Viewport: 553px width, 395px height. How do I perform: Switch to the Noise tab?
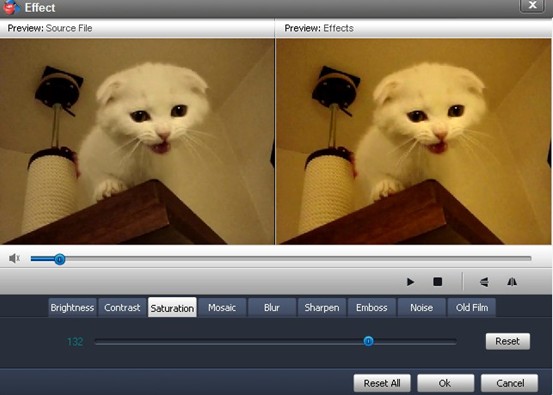pyautogui.click(x=421, y=308)
